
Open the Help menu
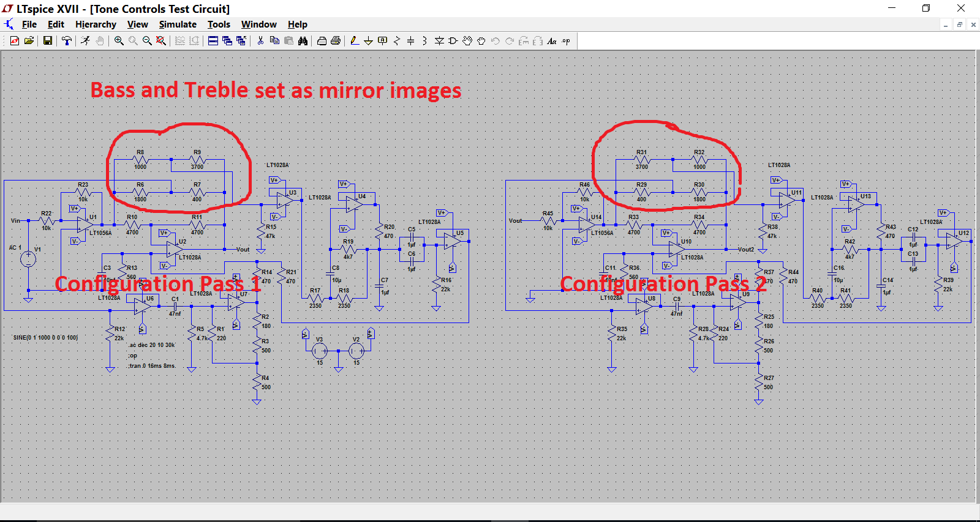(x=298, y=24)
